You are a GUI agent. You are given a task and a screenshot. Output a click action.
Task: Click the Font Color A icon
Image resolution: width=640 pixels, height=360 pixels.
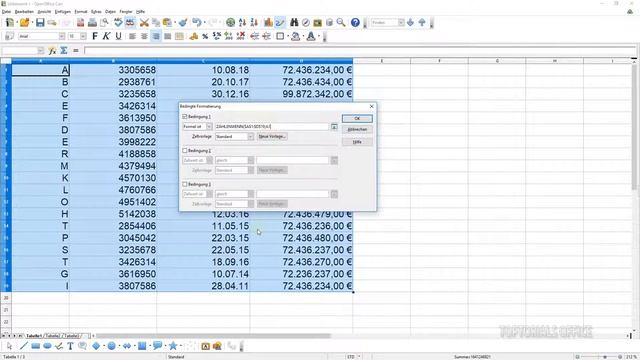click(311, 36)
